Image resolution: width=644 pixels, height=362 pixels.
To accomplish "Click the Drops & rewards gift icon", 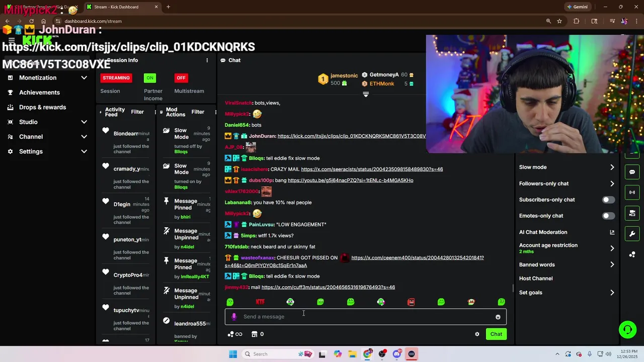I will [x=10, y=107].
